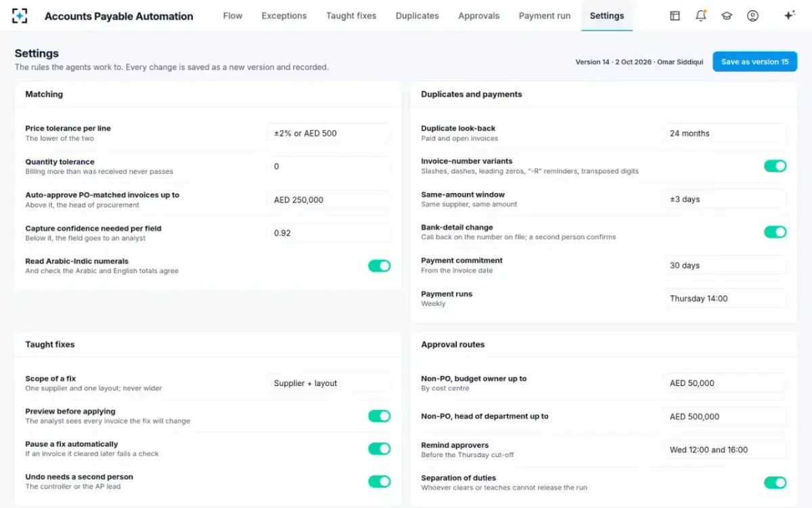Save settings as version 15
This screenshot has width=812, height=508.
click(754, 62)
